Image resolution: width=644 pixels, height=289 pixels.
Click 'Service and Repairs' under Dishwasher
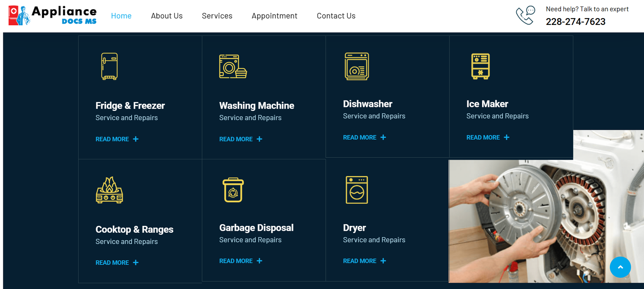[374, 116]
